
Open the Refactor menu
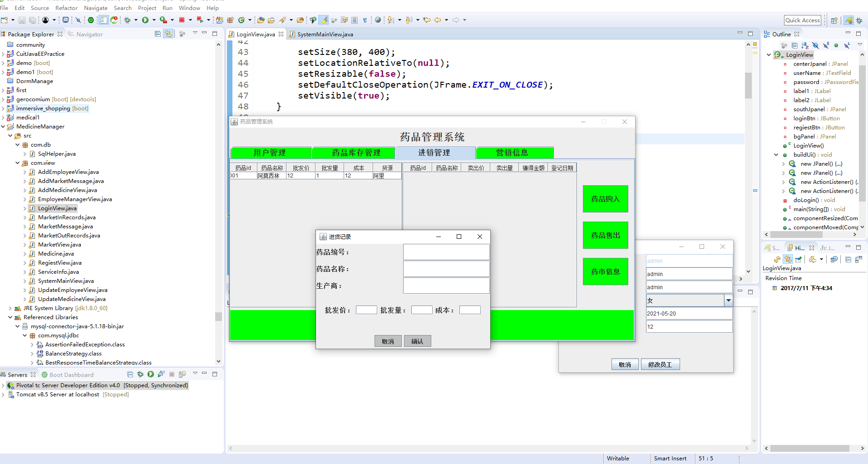click(x=66, y=8)
